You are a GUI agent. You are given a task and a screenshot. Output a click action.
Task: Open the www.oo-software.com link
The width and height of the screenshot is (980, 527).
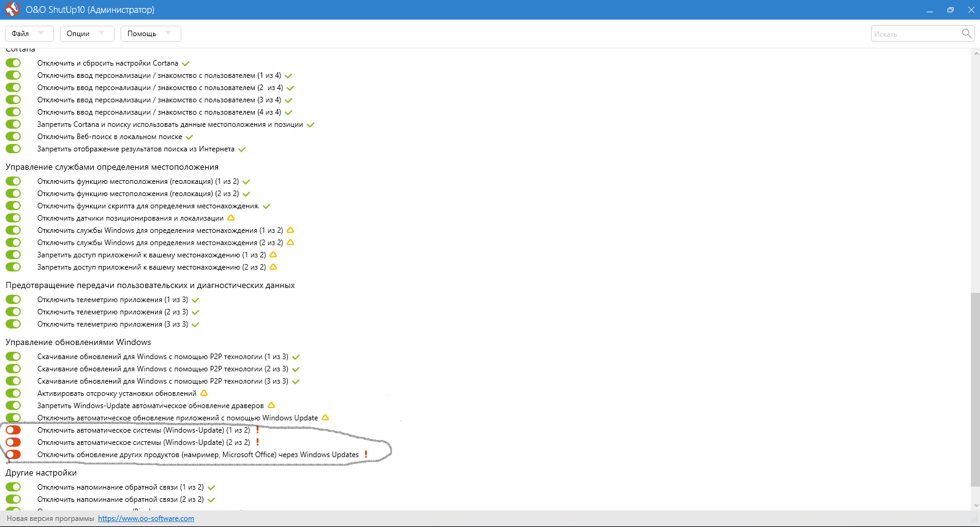click(x=146, y=518)
